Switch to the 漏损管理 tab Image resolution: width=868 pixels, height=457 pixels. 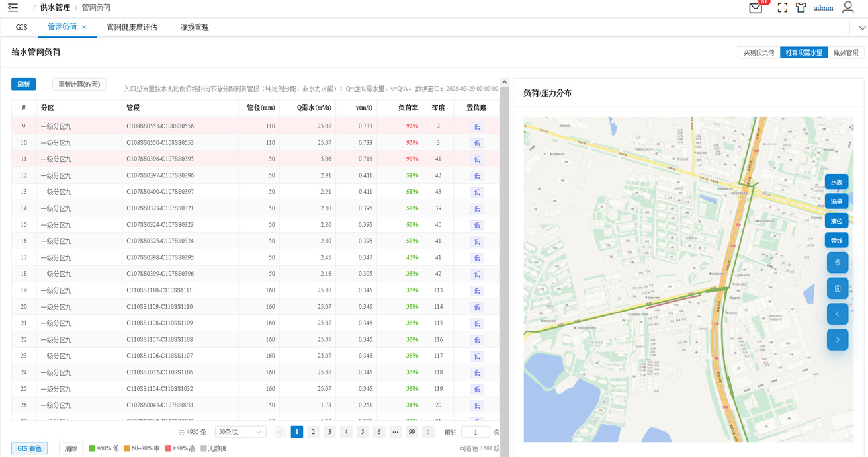195,27
